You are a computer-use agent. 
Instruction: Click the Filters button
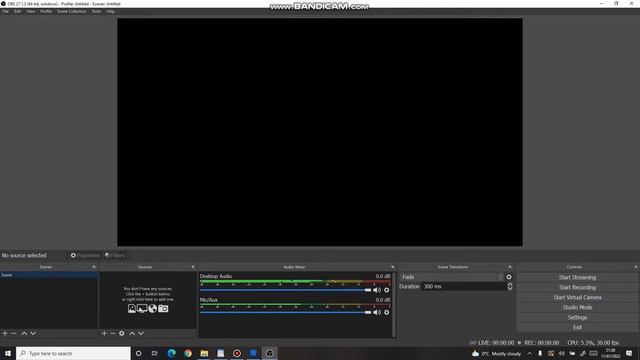tap(115, 256)
